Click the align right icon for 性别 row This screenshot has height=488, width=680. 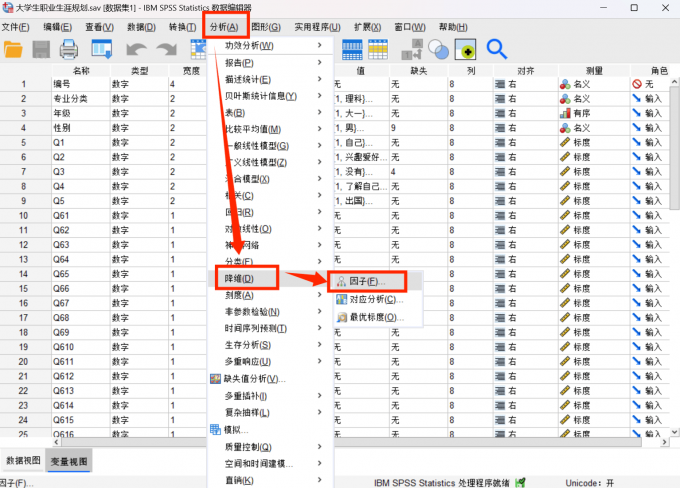500,128
